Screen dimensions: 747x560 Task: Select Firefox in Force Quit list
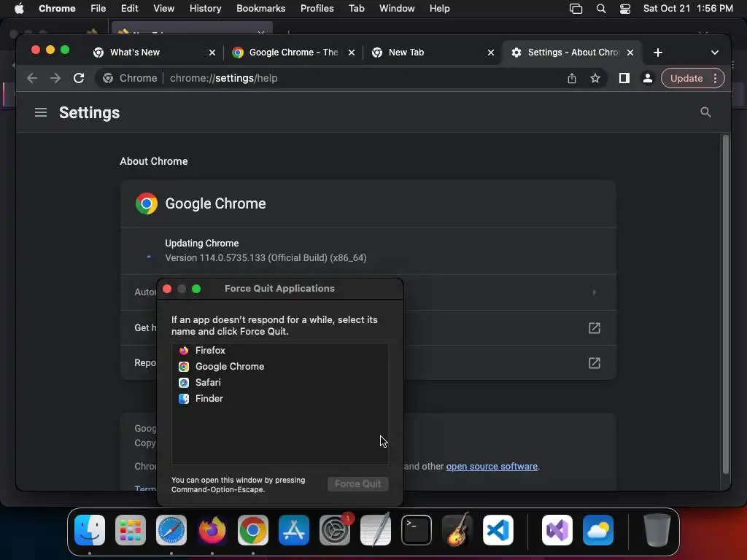click(x=279, y=351)
